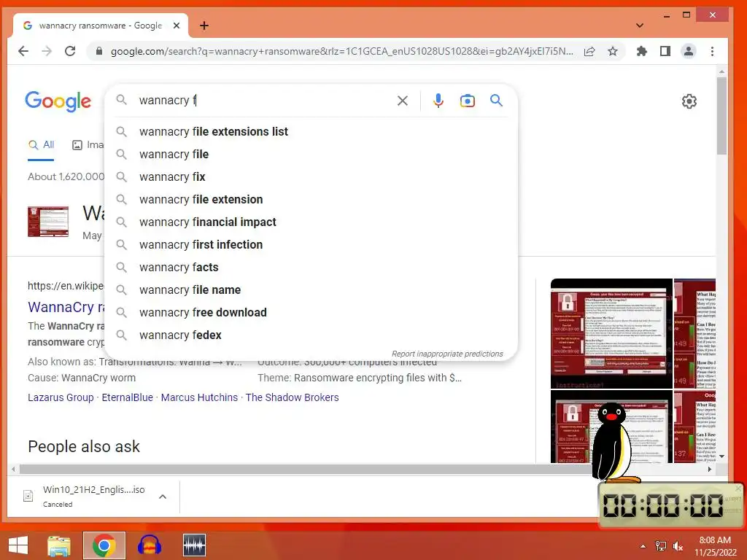Switch to the All results tab
Screen dimensions: 747x560
pos(41,145)
